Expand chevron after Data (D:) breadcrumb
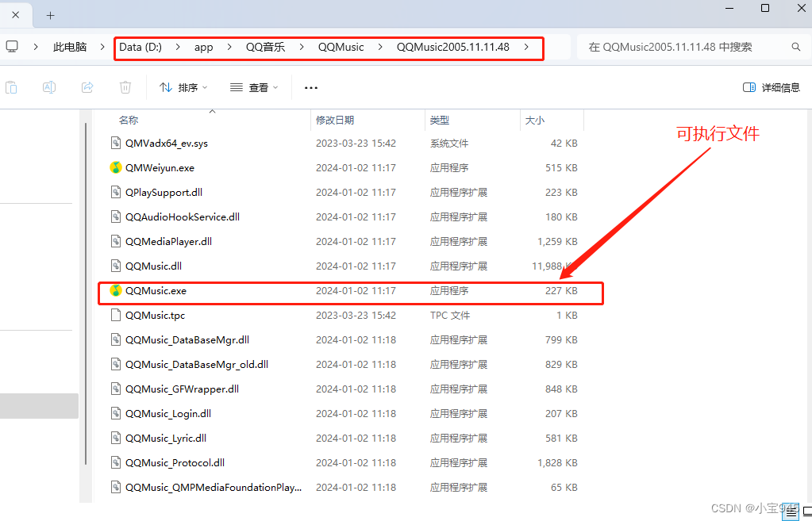 (178, 47)
